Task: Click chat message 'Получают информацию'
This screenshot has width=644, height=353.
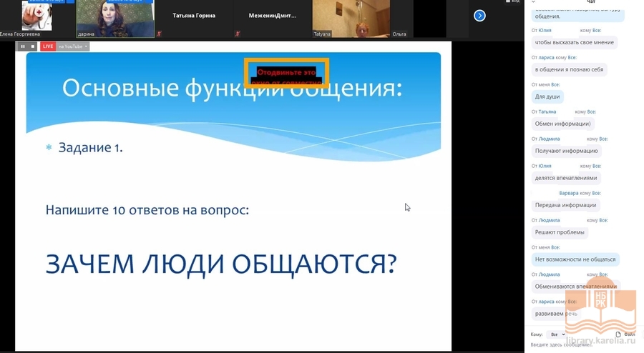Action: (x=566, y=151)
